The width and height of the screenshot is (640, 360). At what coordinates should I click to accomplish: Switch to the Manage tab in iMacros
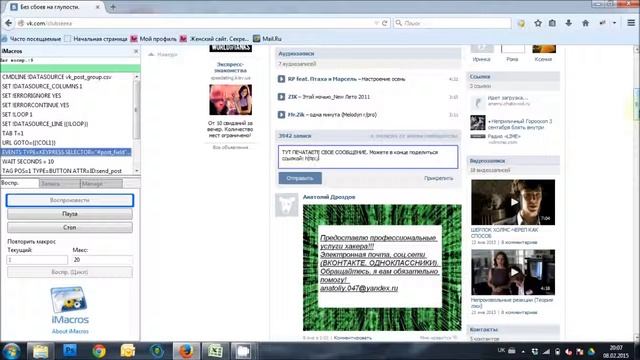click(x=101, y=184)
